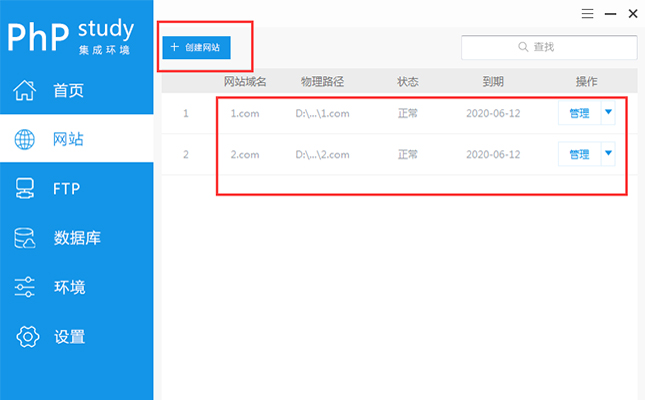Click 管理 button for 1.com
Image resolution: width=645 pixels, height=400 pixels.
pyautogui.click(x=579, y=113)
